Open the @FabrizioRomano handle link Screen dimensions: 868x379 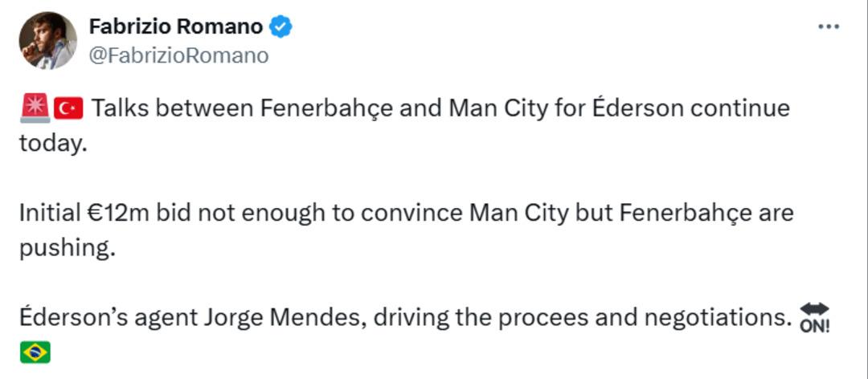178,56
